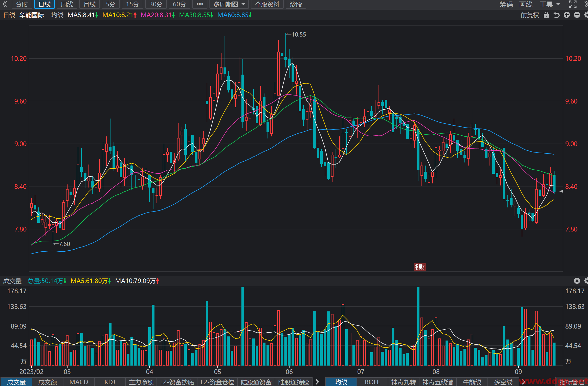This screenshot has width=588, height=386.
Task: Toggle the lock icon near 前复权
Action: click(546, 15)
